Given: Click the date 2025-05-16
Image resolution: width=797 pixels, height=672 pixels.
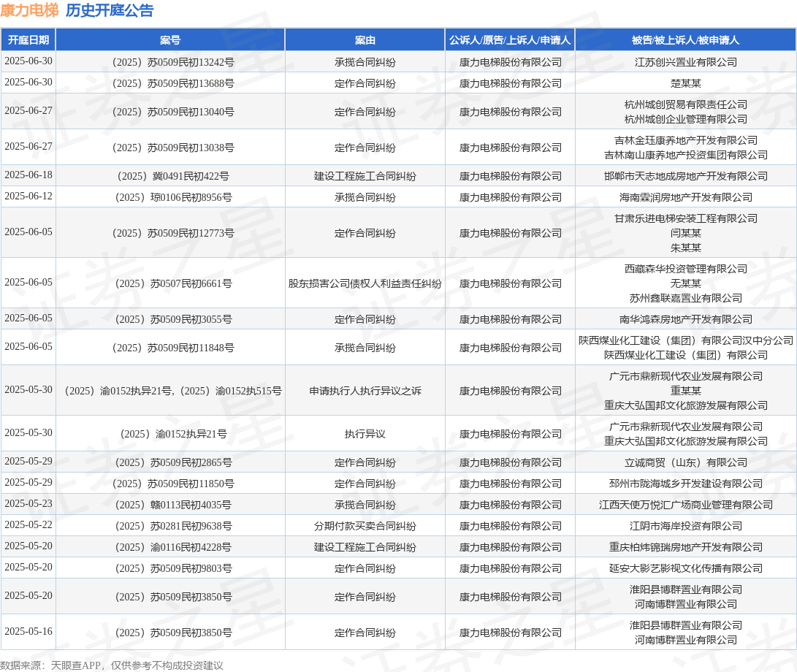Looking at the screenshot, I should (x=28, y=631).
